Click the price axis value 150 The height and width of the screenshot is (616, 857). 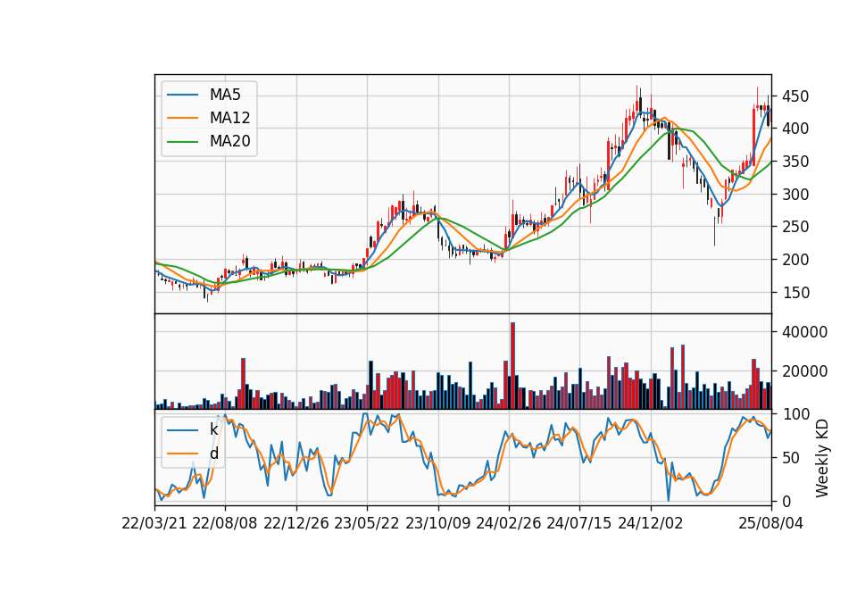795,293
